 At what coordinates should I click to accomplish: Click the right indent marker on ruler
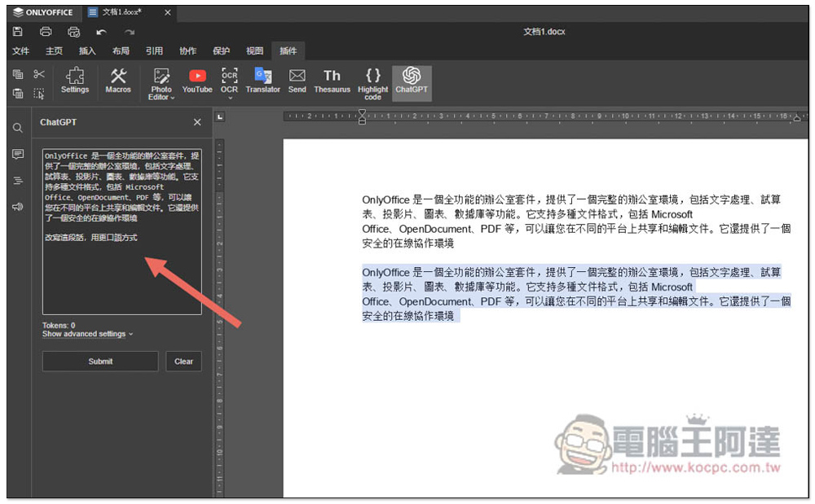[797, 119]
